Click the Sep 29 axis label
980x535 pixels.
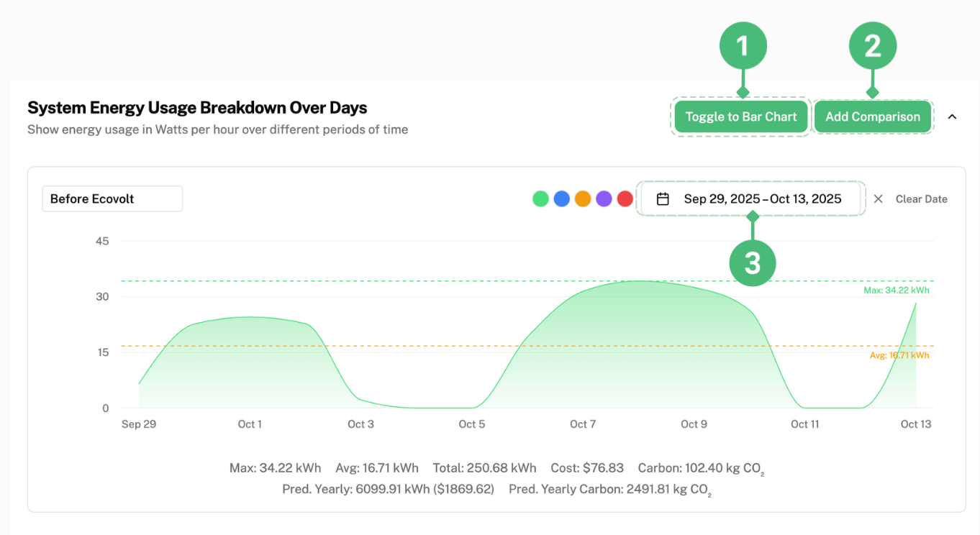click(139, 424)
